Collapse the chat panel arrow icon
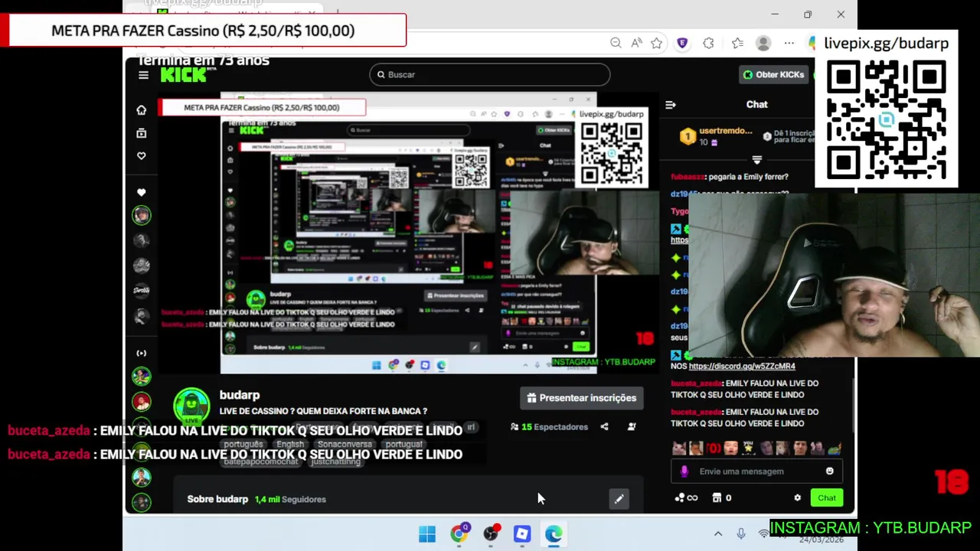980x551 pixels. point(671,105)
